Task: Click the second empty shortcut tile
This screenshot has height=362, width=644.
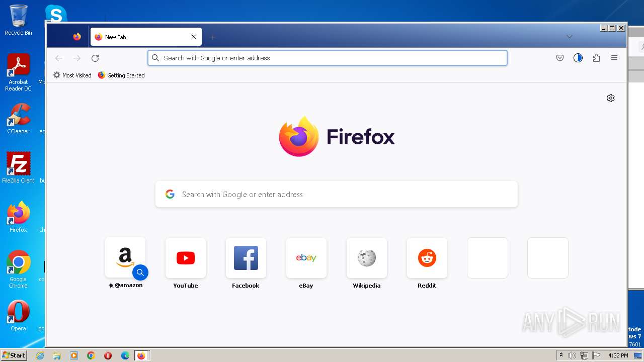Action: coord(548,258)
